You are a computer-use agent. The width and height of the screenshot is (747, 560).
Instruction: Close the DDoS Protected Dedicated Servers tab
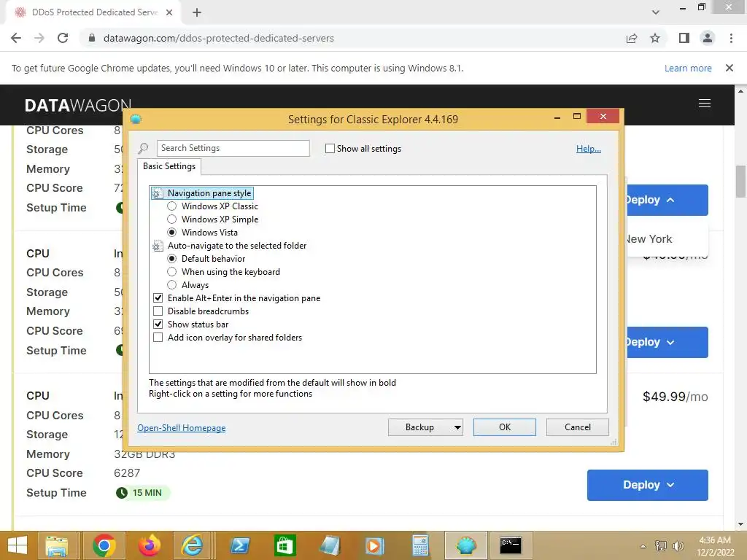[x=169, y=12]
